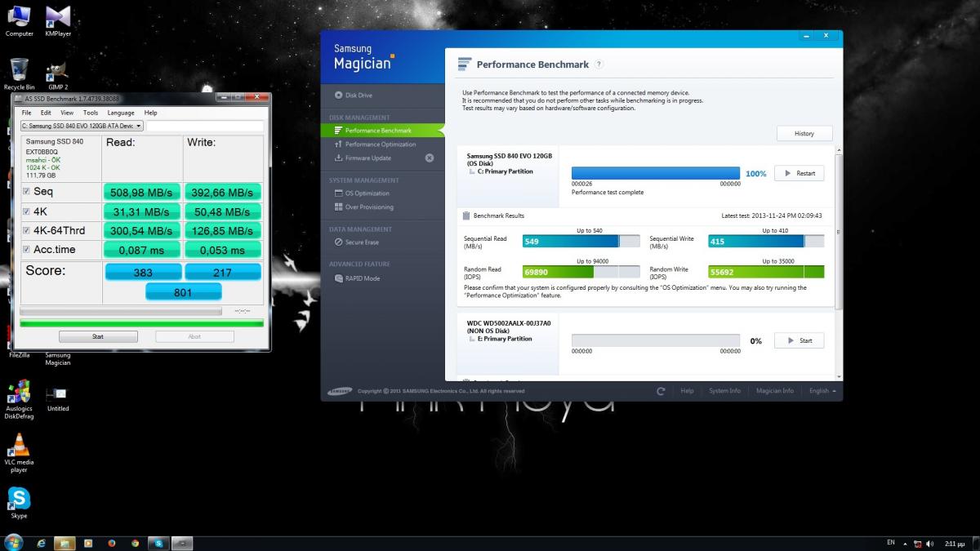Image resolution: width=980 pixels, height=551 pixels.
Task: Open the Computer desktop icon
Action: tap(19, 21)
